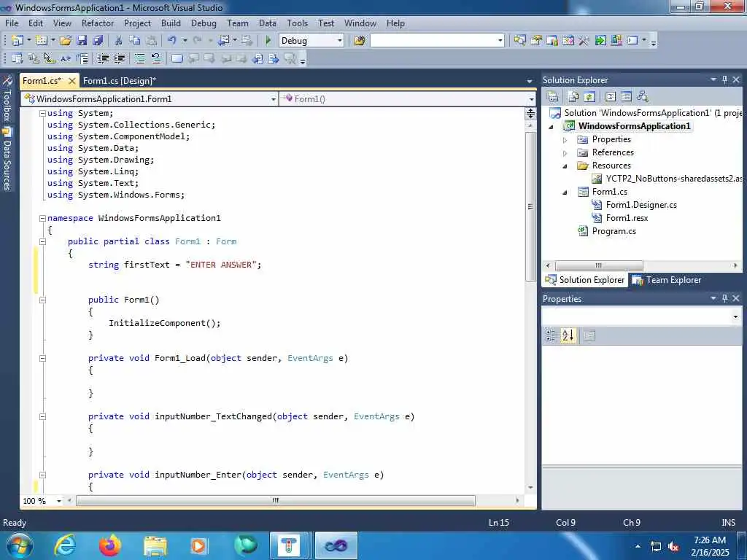Screen dimensions: 747x560
Task: Open Internet Explorer from the taskbar
Action: [64, 545]
